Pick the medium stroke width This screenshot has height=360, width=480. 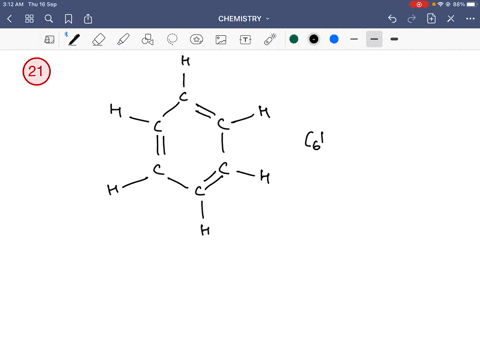pyautogui.click(x=374, y=39)
